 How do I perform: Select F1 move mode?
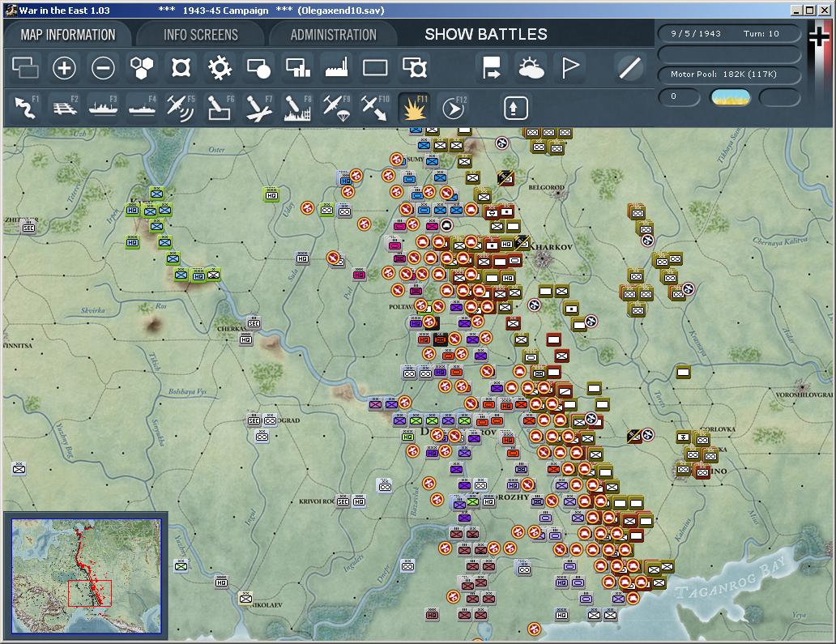25,107
